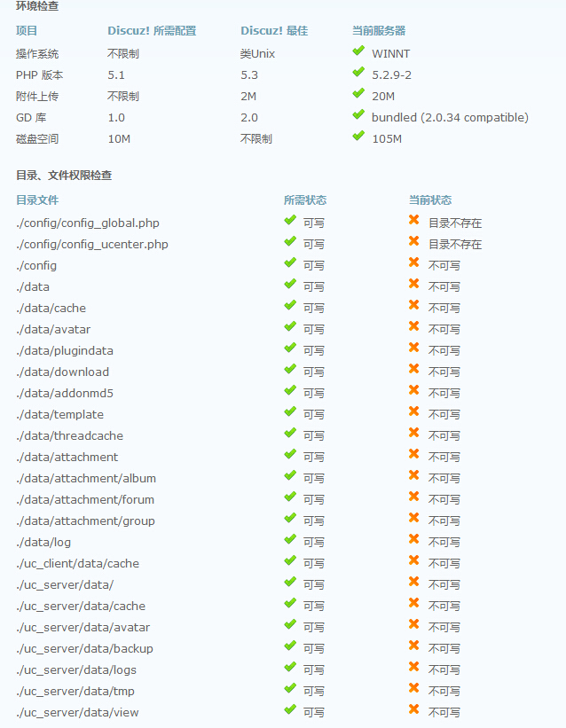The width and height of the screenshot is (566, 728).
Task: Click orange X in ./data/threadcache row
Action: pyautogui.click(x=413, y=433)
